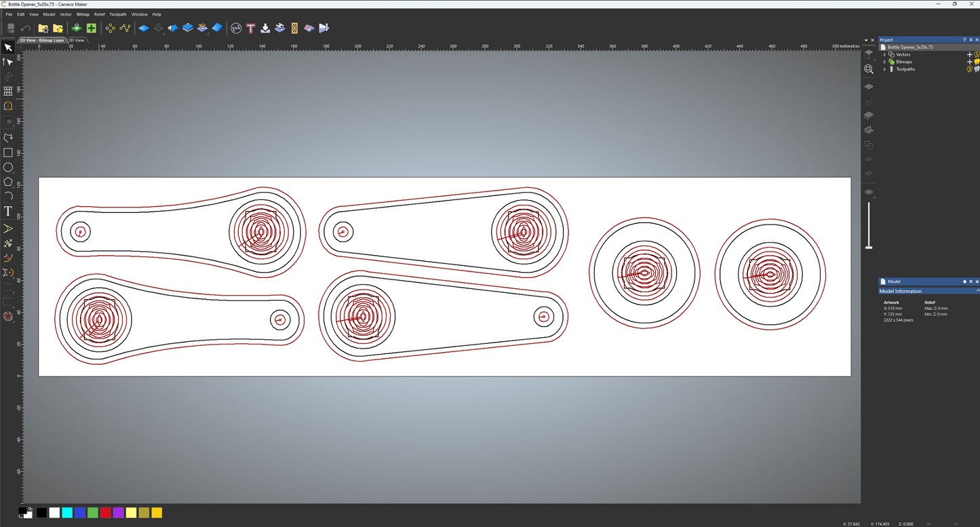The image size is (980, 527).
Task: Click the green plus New Model icon
Action: (91, 28)
